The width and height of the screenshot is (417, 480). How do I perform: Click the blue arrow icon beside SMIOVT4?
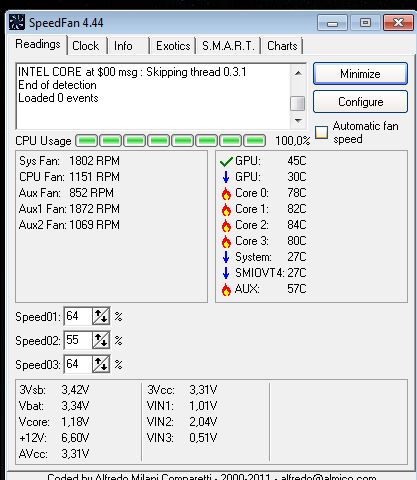226,273
